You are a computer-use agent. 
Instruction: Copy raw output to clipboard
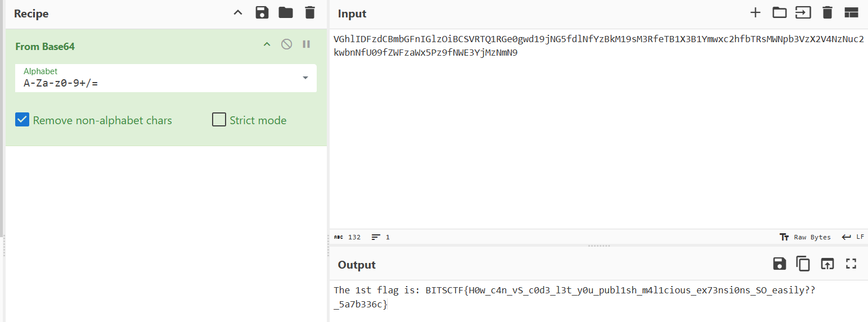tap(803, 264)
